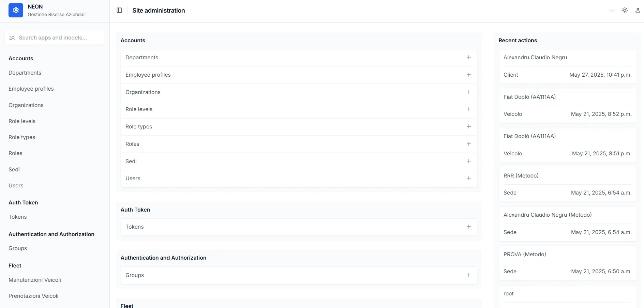This screenshot has width=644, height=308.
Task: Toggle the sidebar collapse icon
Action: coord(119,10)
